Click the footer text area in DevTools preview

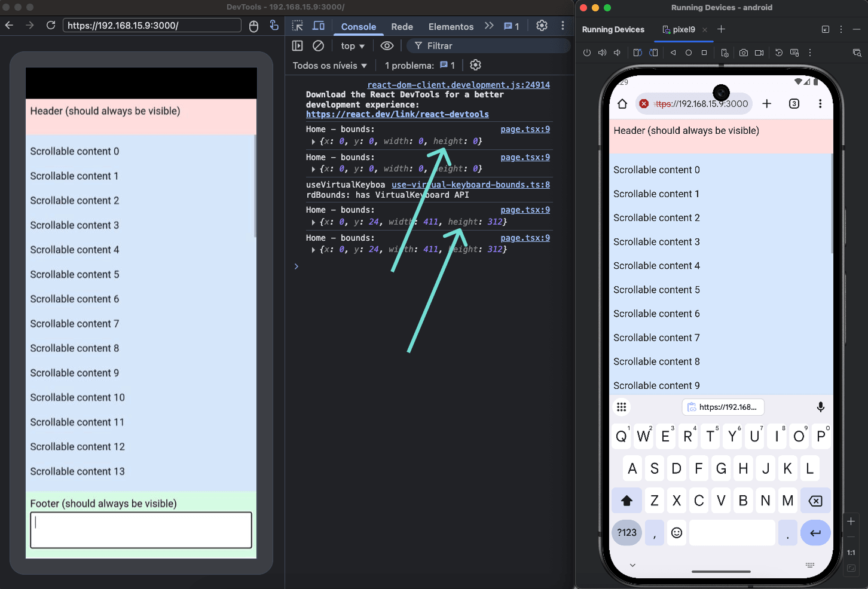click(141, 530)
